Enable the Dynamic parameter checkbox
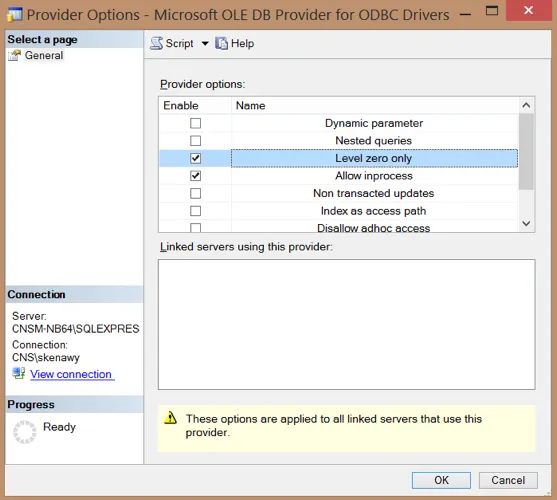Screen dimensions: 557x500 tap(195, 123)
